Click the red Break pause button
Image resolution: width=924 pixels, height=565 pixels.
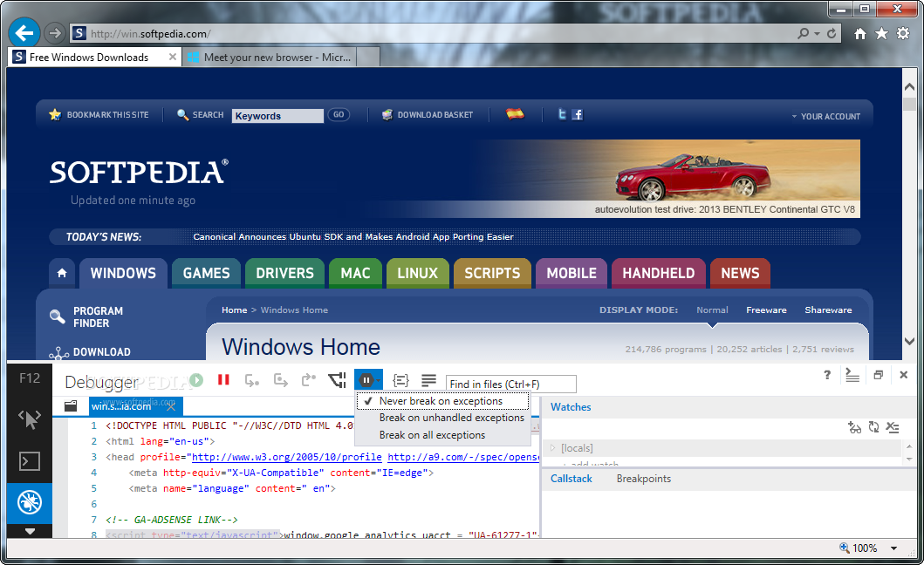(223, 380)
